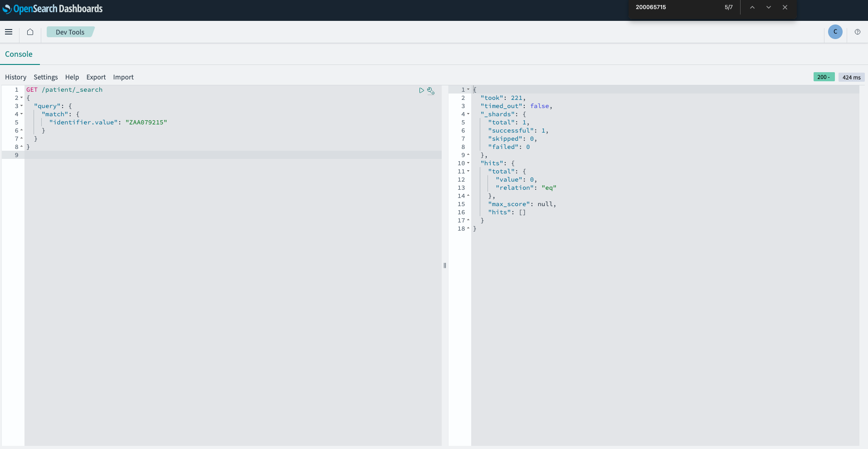The height and width of the screenshot is (449, 868).
Task: Open the History menu
Action: [x=16, y=77]
